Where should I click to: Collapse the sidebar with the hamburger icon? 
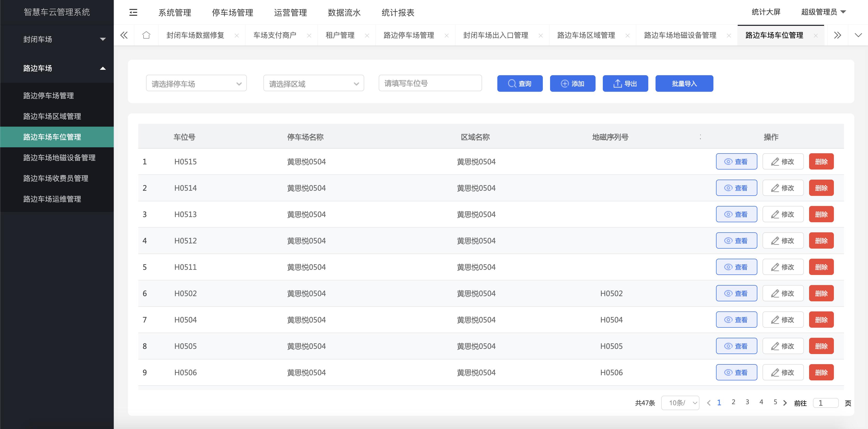tap(133, 12)
